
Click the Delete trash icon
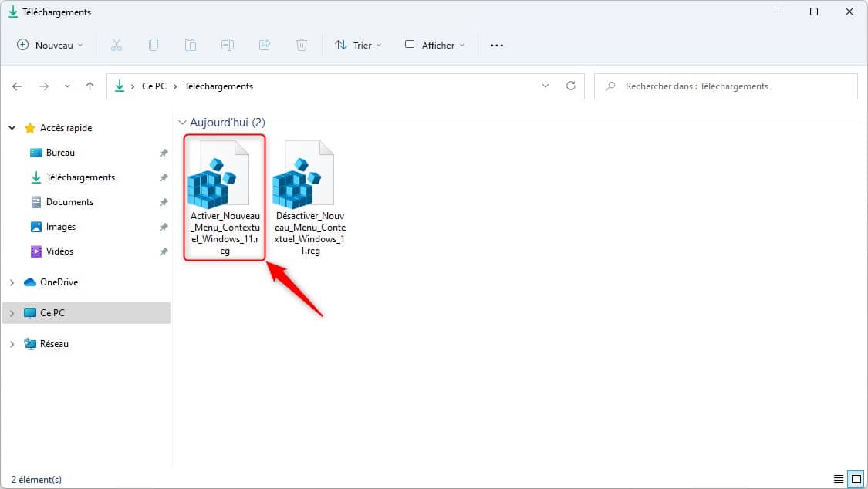pyautogui.click(x=302, y=46)
